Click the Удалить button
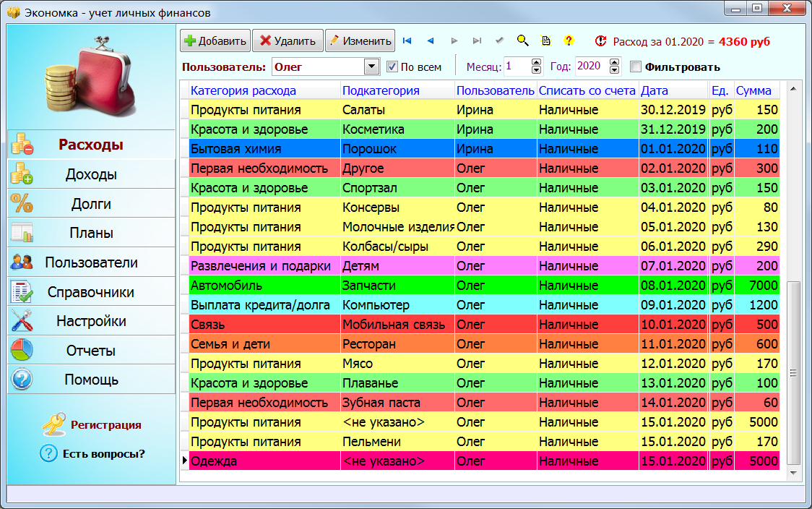 [x=288, y=41]
